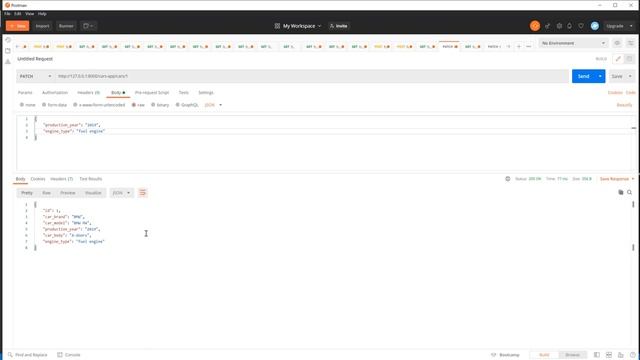The height and width of the screenshot is (360, 640).
Task: Open the History sidebar icon
Action: click(x=8, y=40)
